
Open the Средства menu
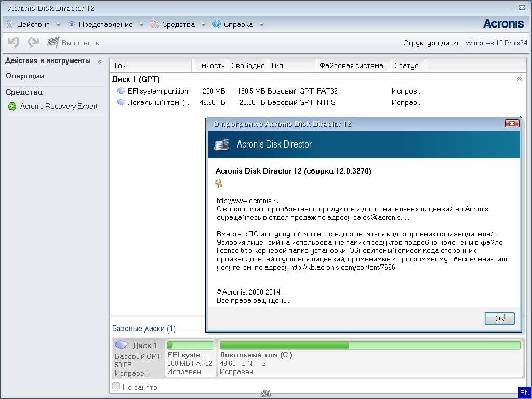[179, 24]
